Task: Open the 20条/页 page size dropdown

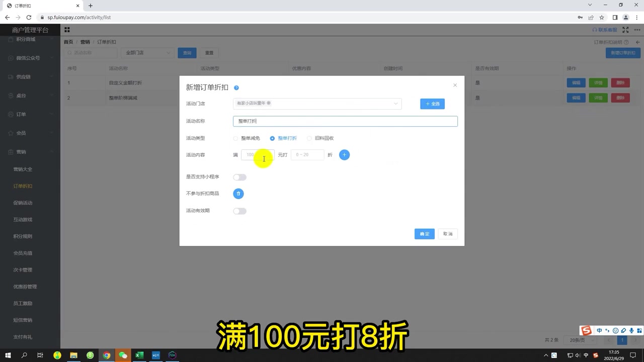Action: [580, 340]
